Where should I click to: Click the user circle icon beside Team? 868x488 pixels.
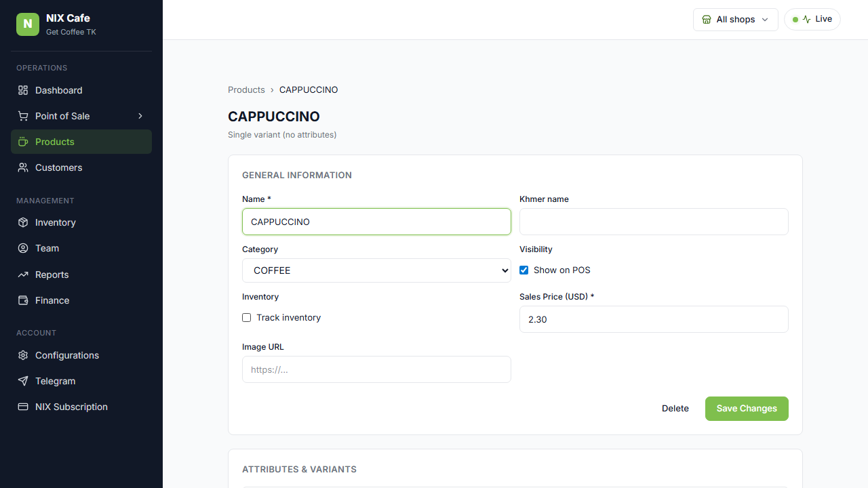click(x=23, y=248)
